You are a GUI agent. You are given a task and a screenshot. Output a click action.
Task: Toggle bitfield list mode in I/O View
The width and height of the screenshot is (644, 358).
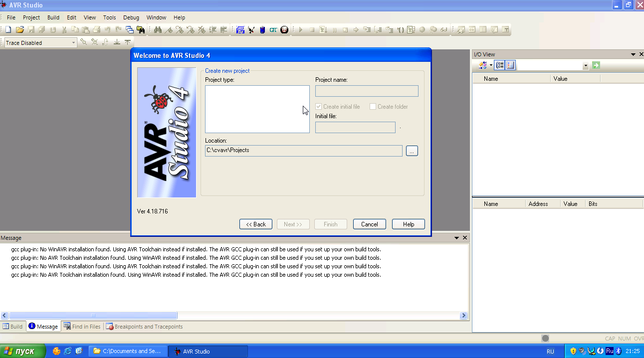coord(510,65)
